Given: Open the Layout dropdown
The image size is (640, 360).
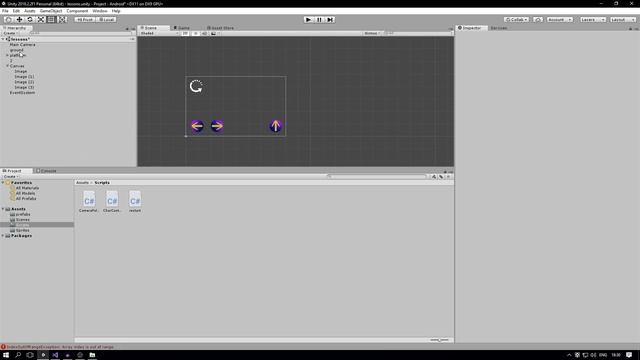Looking at the screenshot, I should [x=623, y=20].
